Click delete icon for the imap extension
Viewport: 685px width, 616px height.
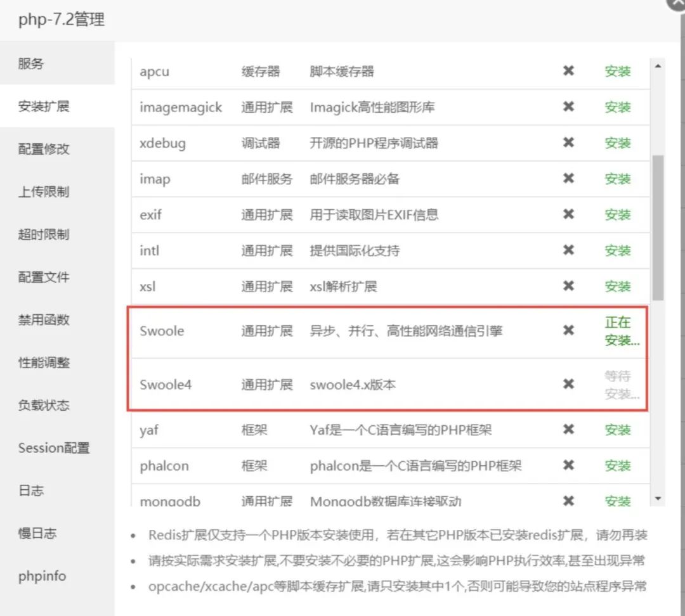click(568, 179)
